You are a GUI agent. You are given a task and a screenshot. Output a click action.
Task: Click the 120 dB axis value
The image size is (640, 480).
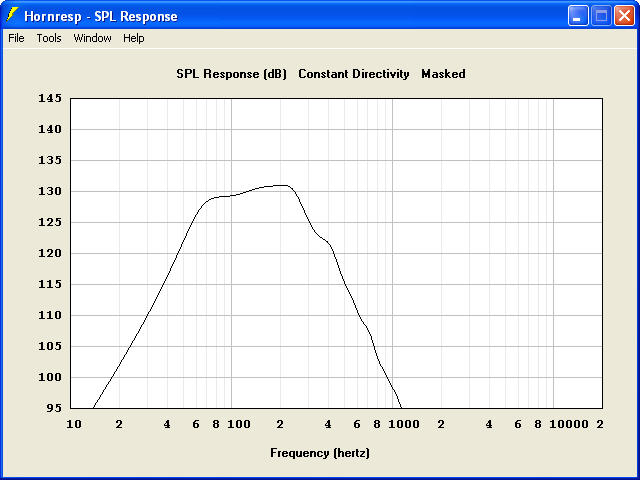tap(50, 253)
